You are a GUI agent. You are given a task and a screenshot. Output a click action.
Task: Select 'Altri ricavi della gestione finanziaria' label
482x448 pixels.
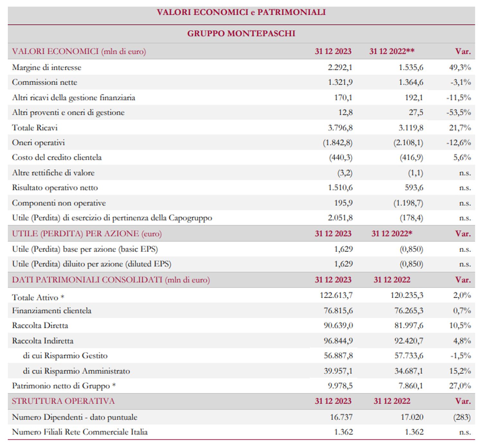pos(74,98)
